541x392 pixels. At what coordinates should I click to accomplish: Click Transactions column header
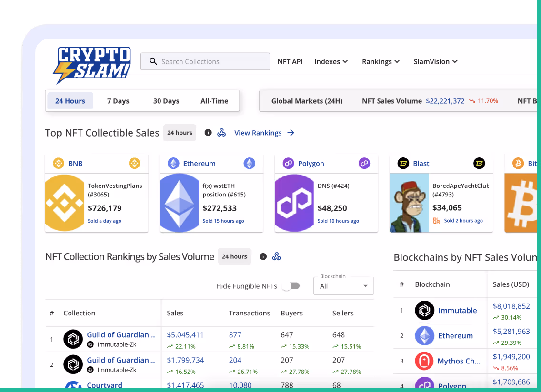coord(250,313)
